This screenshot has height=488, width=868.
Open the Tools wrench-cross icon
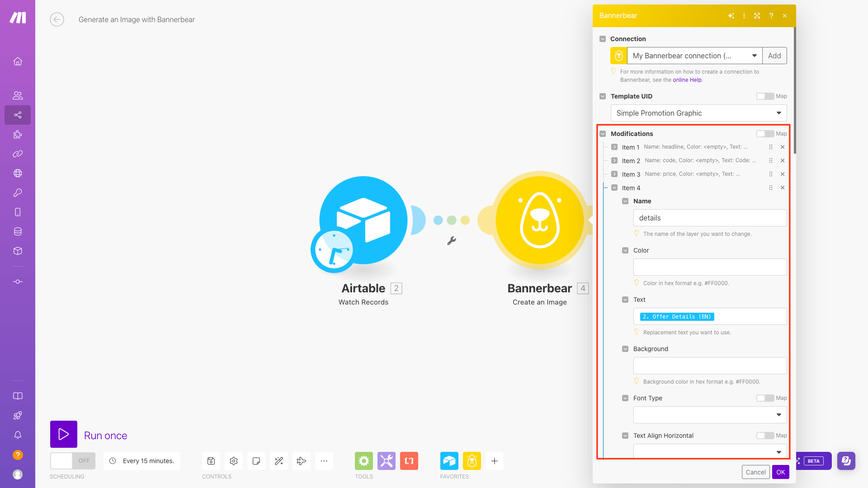[x=387, y=461]
